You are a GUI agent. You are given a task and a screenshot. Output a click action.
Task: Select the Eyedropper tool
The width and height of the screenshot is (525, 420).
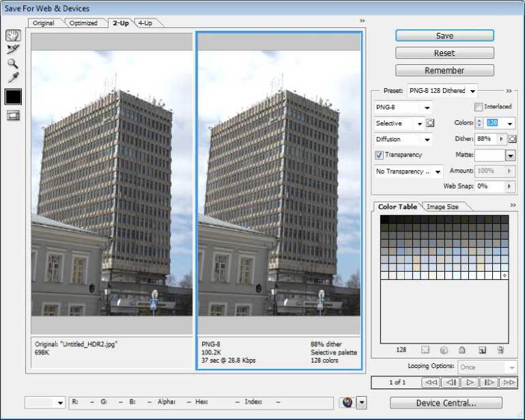coord(13,78)
